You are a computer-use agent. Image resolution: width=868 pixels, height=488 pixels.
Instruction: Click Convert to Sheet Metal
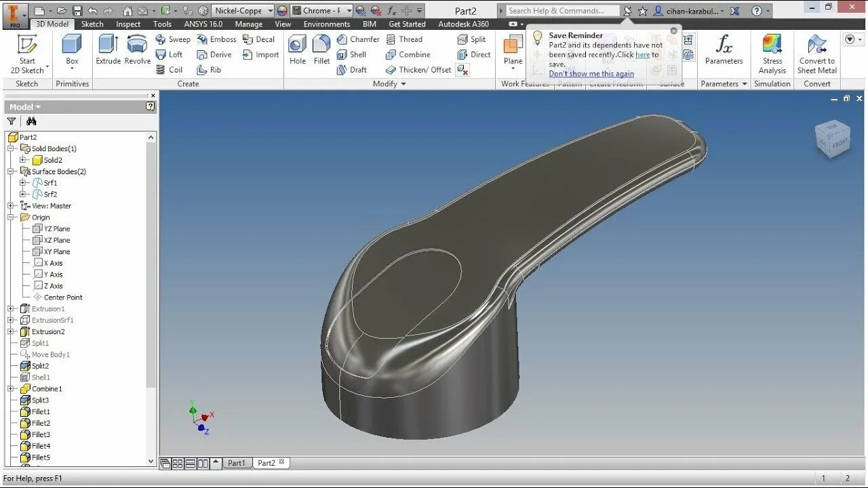point(817,54)
